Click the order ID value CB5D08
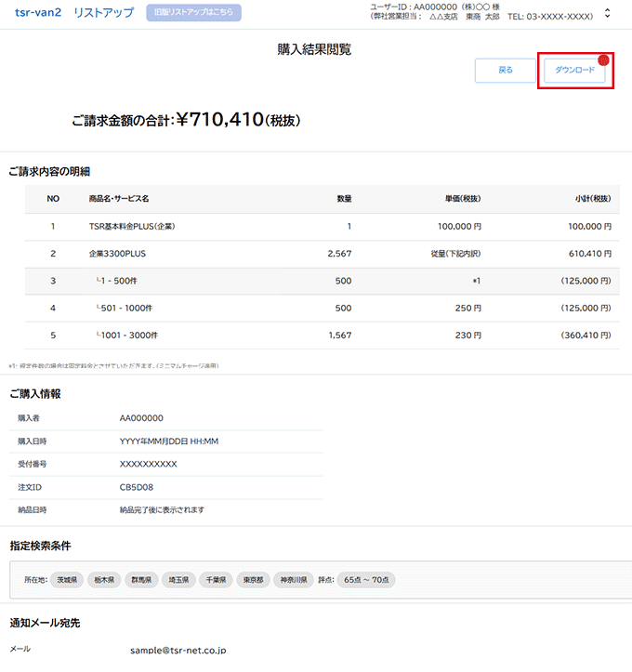Screen dimensions: 632x672 (x=137, y=487)
